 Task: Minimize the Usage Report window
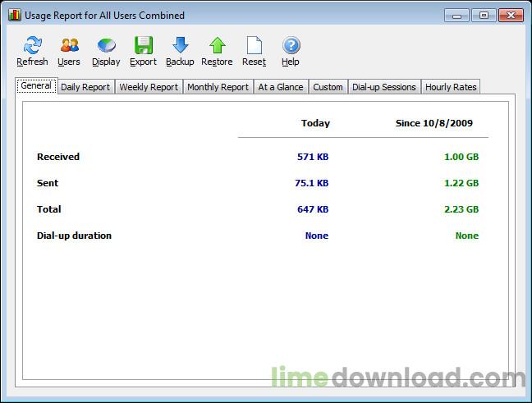tap(458, 15)
